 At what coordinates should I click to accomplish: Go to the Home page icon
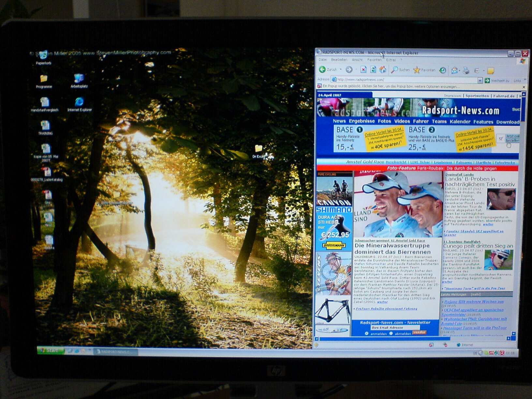383,69
